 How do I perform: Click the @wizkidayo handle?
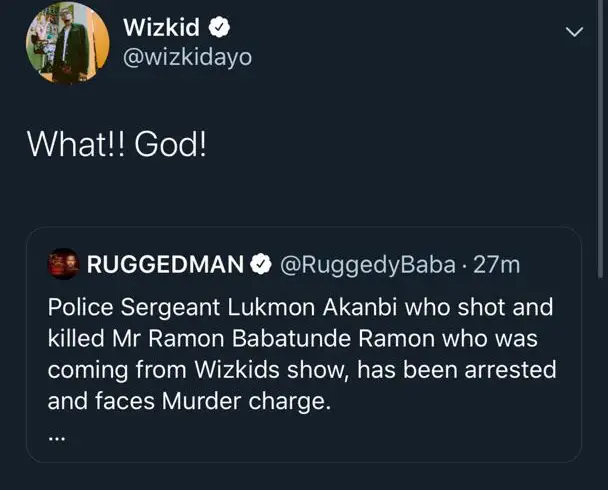tap(186, 59)
